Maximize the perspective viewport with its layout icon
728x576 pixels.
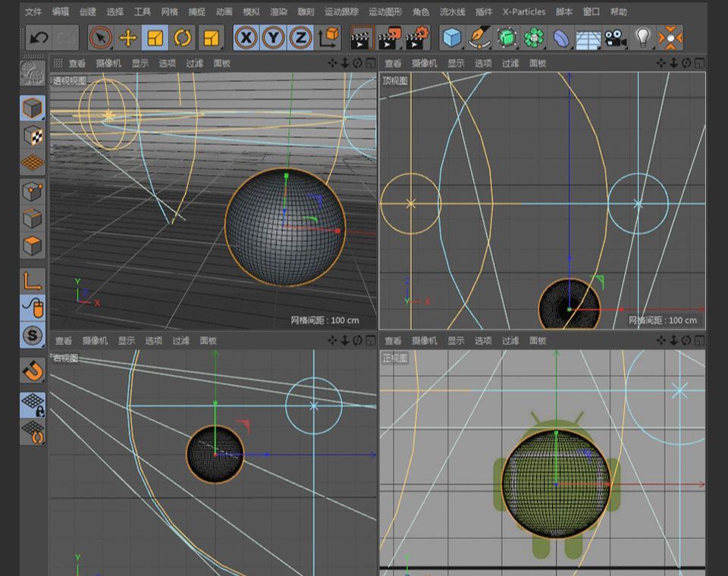(371, 63)
